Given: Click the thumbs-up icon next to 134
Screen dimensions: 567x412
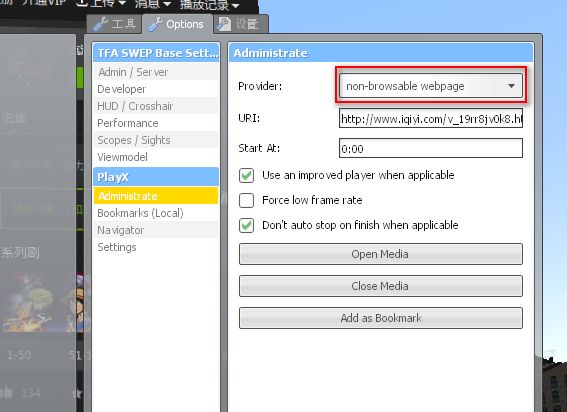Looking at the screenshot, I should click(x=7, y=392).
